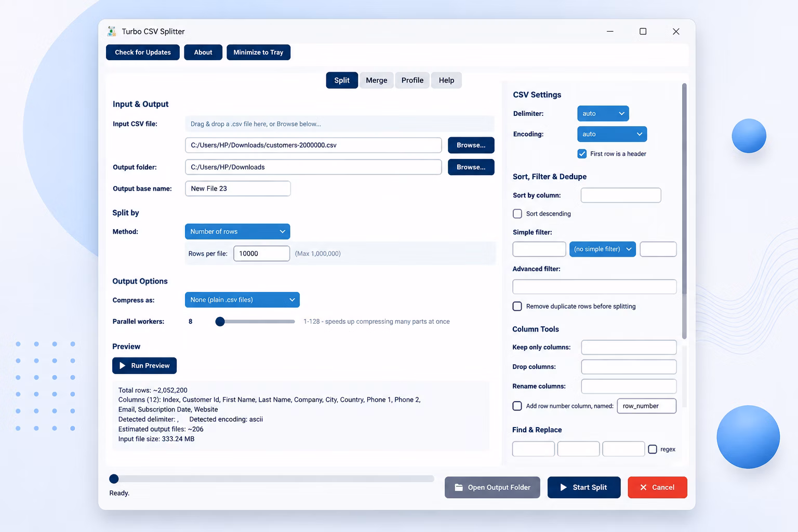Browse for the input CSV file
The width and height of the screenshot is (798, 532).
point(471,145)
